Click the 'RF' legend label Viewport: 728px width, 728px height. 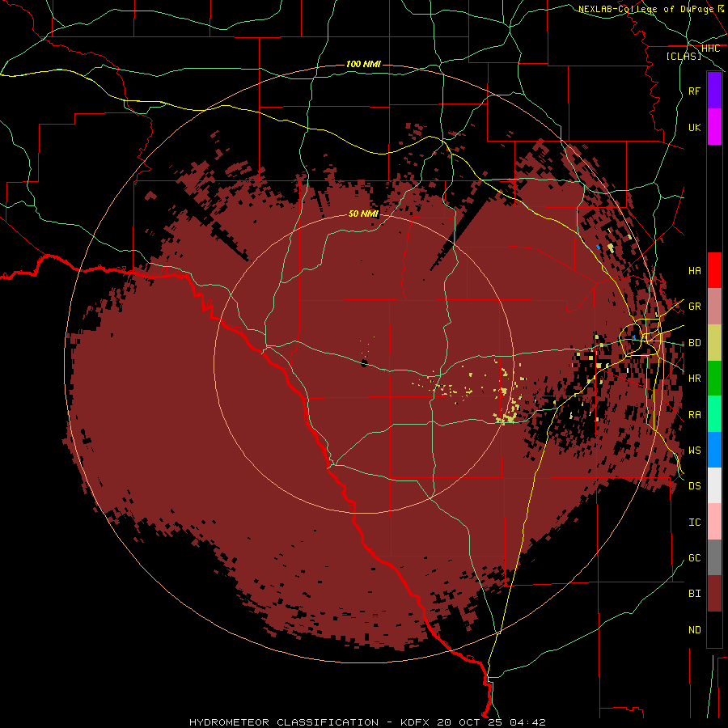[694, 91]
